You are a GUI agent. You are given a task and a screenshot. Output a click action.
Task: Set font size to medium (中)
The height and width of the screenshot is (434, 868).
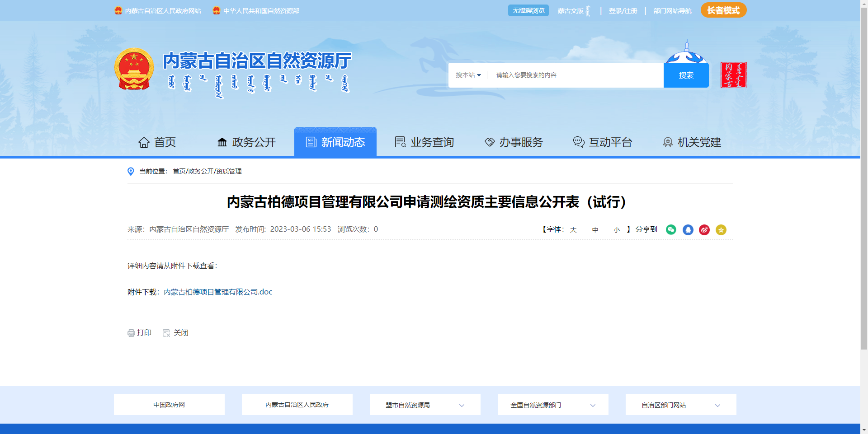(595, 230)
